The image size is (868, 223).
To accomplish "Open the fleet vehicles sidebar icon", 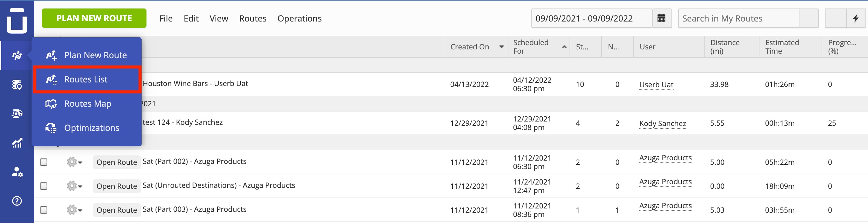I will click(17, 114).
